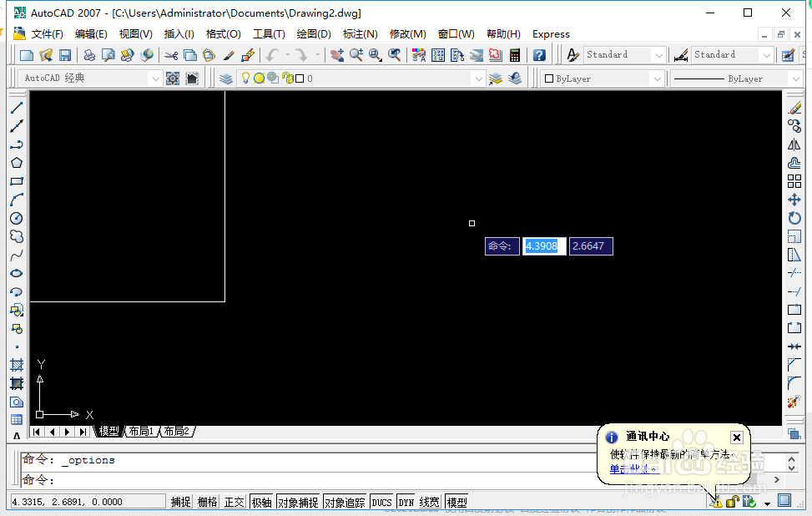Toggle 线宽 lineweight display in status bar
Screen dimensions: 812x516
point(429,502)
